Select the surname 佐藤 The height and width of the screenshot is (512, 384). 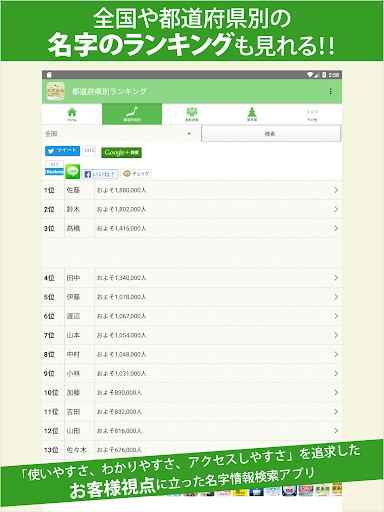click(73, 190)
